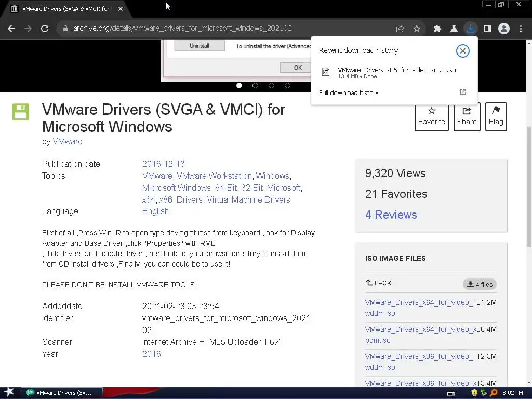532x399 pixels.
Task: Click the page vertical scrollbar thumb
Action: [529, 187]
